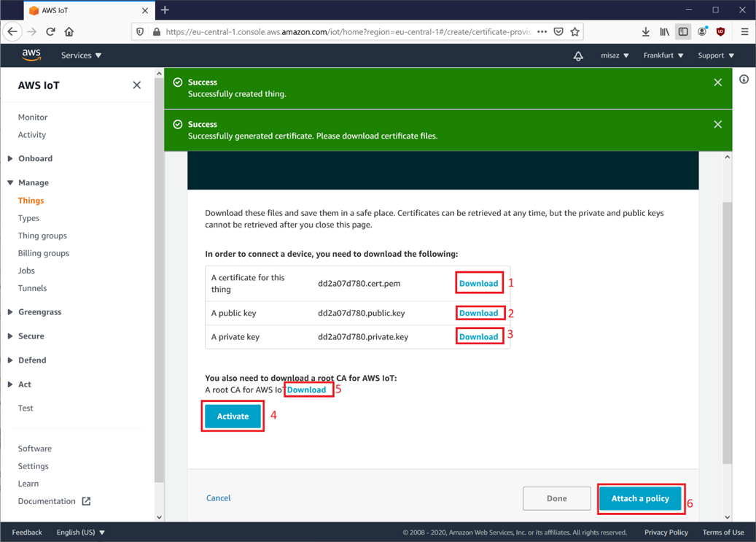Bookmark this page with star icon
This screenshot has height=542, width=756.
pyautogui.click(x=574, y=32)
